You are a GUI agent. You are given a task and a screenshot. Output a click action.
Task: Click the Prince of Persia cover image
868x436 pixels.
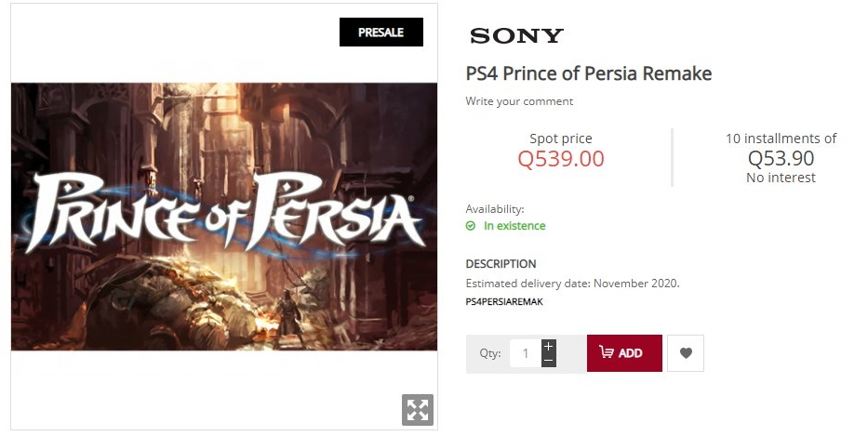pyautogui.click(x=224, y=217)
